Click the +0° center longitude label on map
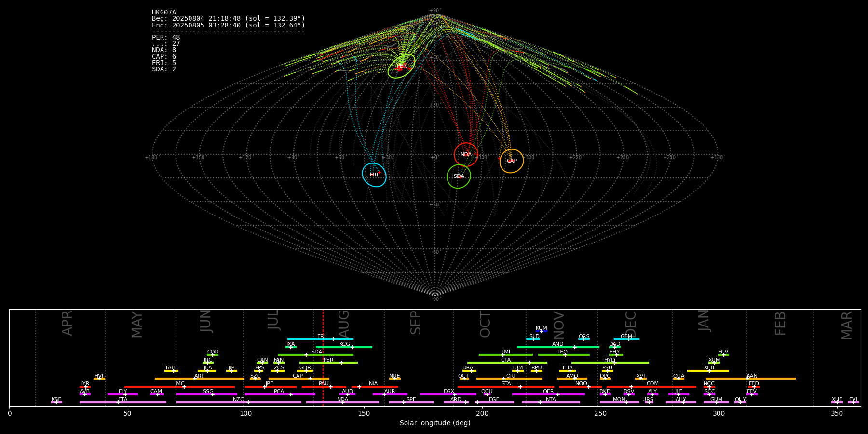Screen dimensions: 868x434 [434, 158]
